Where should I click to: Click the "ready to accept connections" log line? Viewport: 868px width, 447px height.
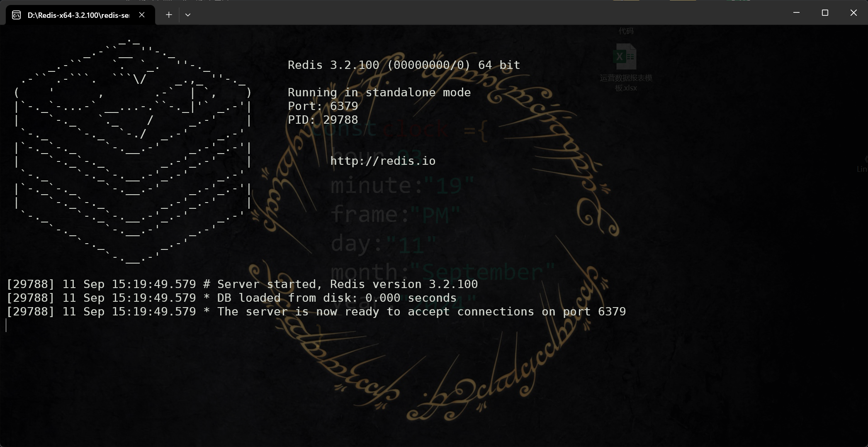pos(316,312)
